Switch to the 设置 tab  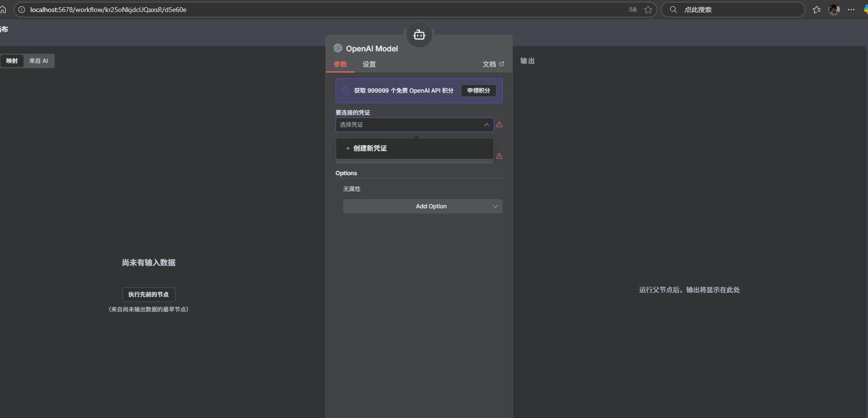(x=369, y=64)
